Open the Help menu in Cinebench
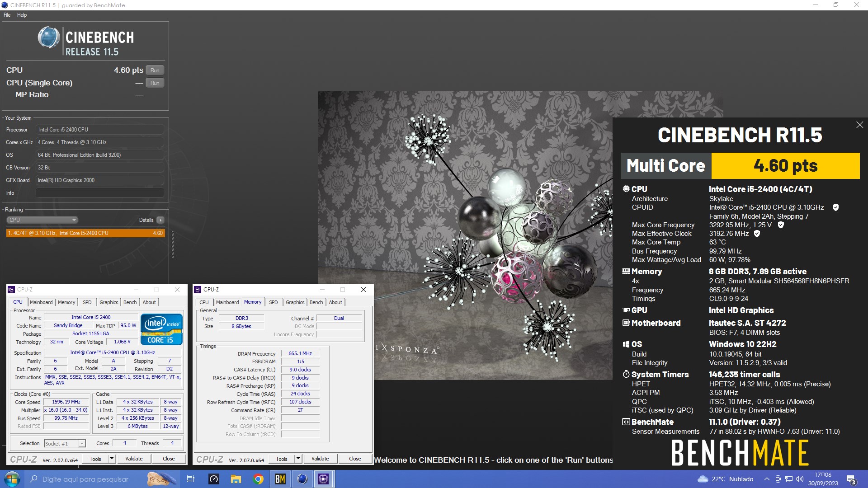Screen dimensions: 868x488 pos(22,15)
